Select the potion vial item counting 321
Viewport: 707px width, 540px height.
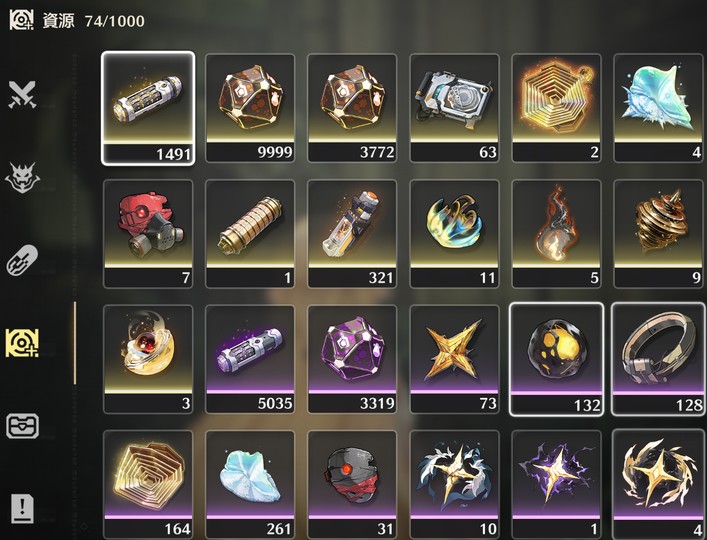click(352, 234)
